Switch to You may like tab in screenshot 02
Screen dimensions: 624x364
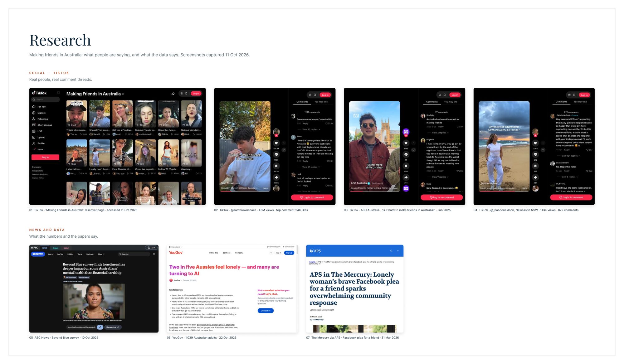321,102
